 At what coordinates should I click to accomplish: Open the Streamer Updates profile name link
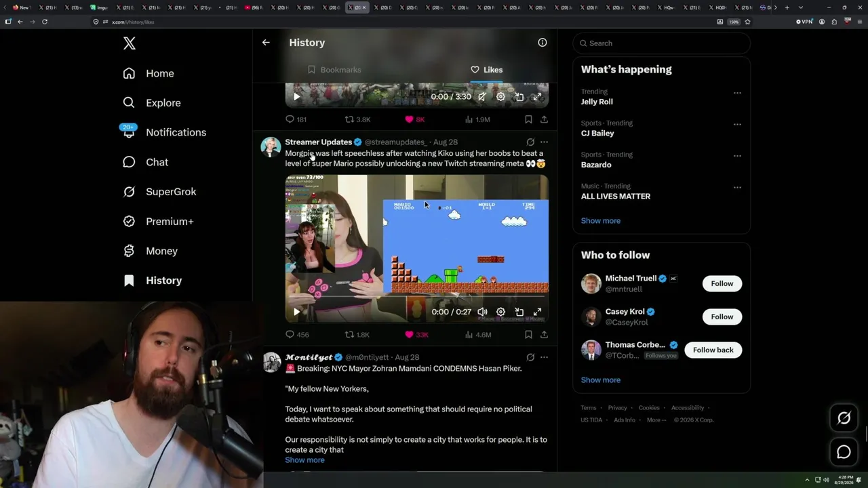coord(318,142)
